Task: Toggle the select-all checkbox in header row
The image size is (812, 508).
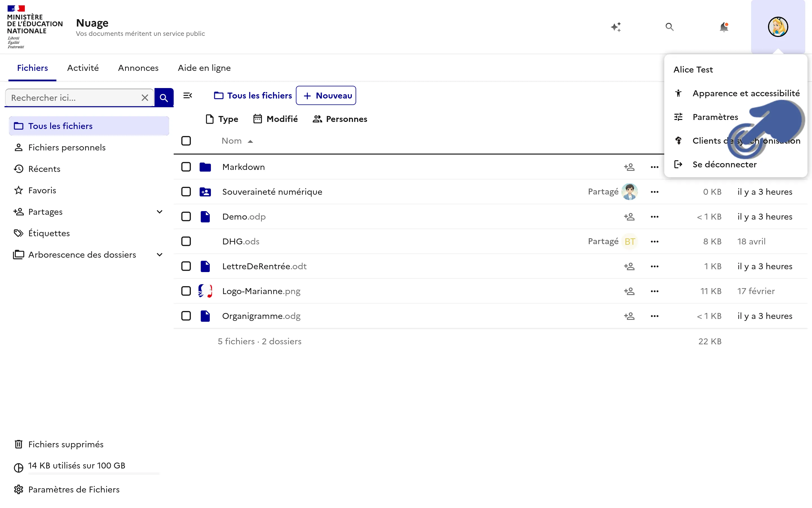Action: [186, 141]
